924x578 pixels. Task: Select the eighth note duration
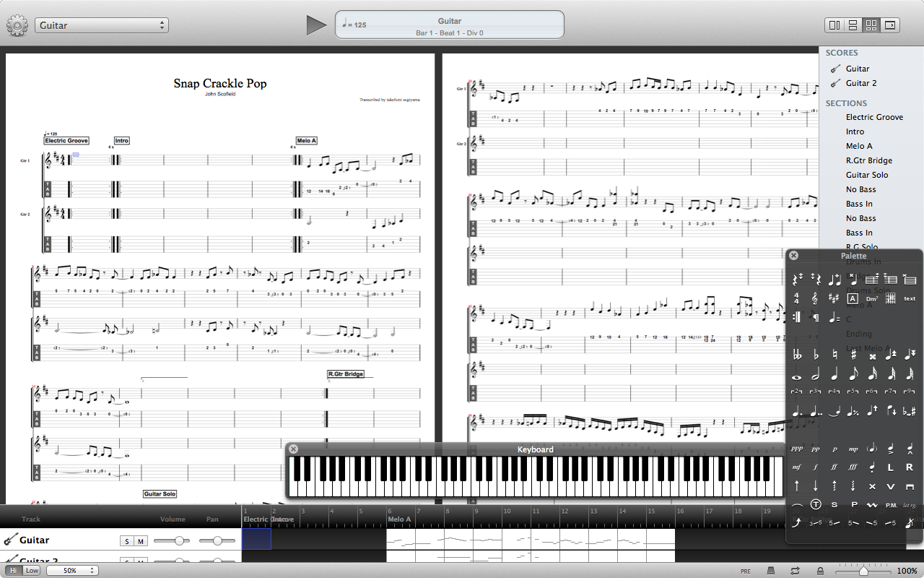pyautogui.click(x=853, y=374)
